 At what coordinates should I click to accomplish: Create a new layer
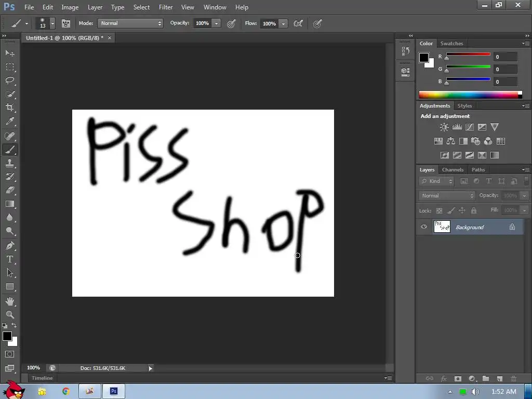(499, 378)
